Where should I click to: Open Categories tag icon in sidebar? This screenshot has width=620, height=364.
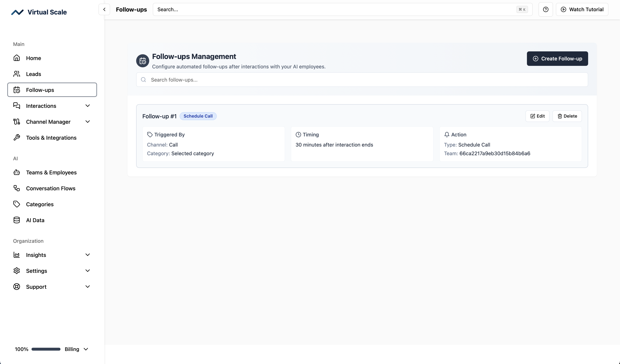pyautogui.click(x=16, y=204)
